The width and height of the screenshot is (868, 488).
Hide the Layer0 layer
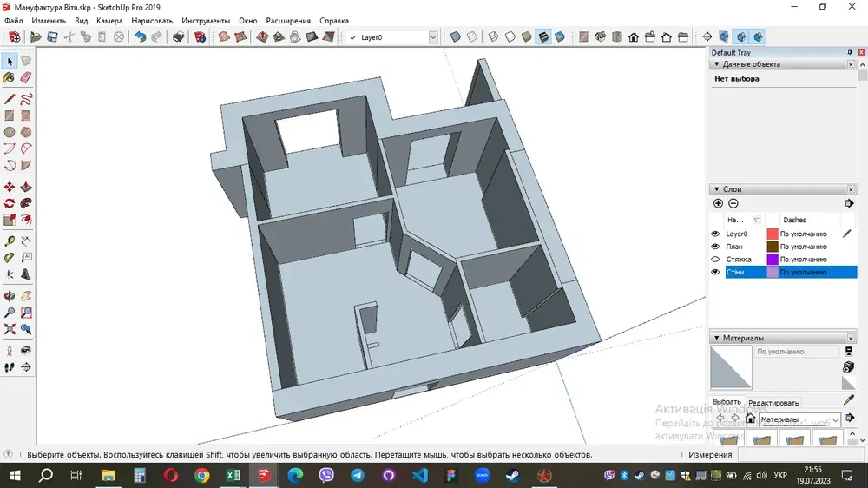click(716, 234)
